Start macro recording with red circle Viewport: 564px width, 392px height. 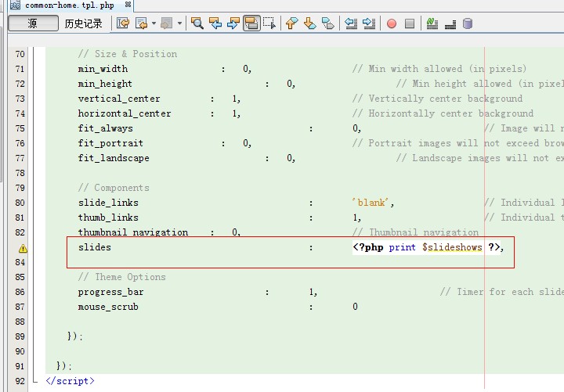392,23
